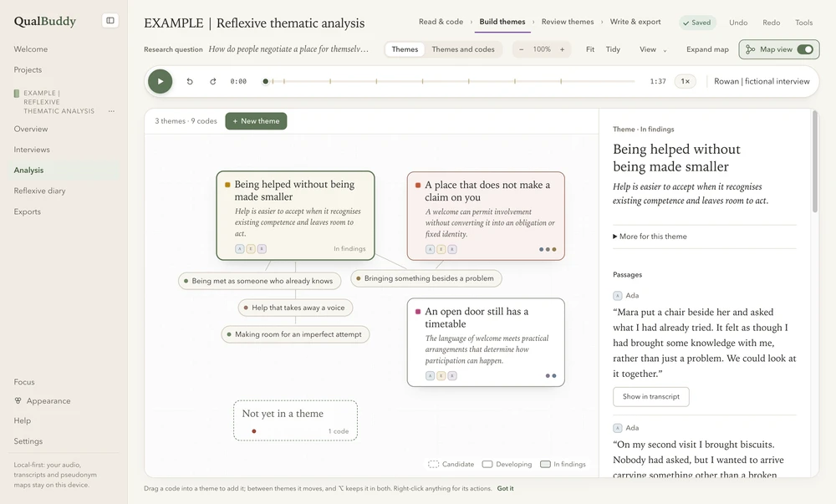This screenshot has height=504, width=836.
Task: Click the yellow swatch on Being helped theme
Action: click(227, 185)
